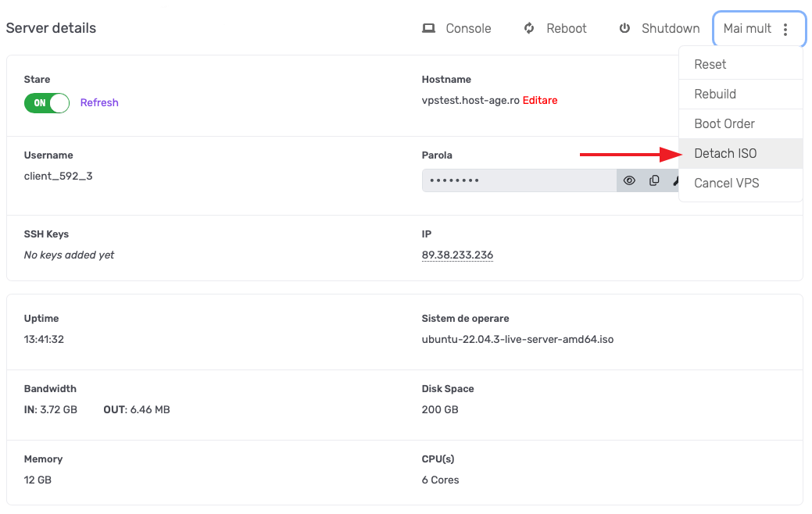Choose Rebuild in the dropdown menu
This screenshot has height=514, width=812.
pos(715,94)
